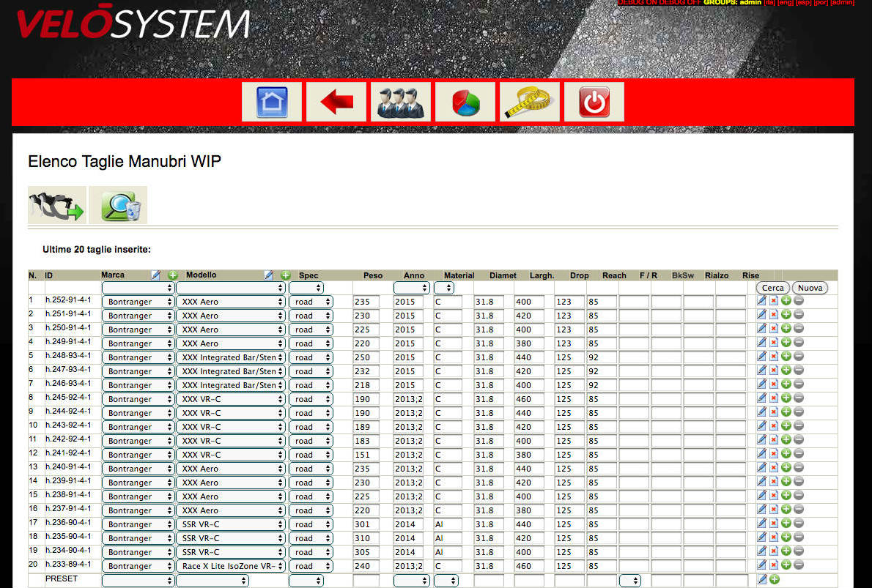Open the measuring tape icon

[530, 102]
